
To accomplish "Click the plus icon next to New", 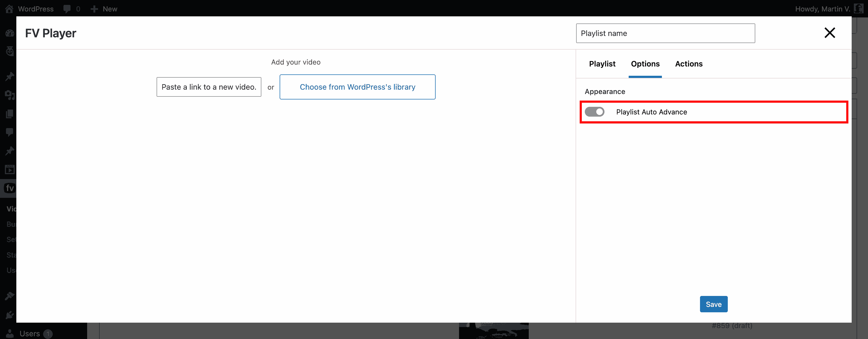I will tap(94, 9).
